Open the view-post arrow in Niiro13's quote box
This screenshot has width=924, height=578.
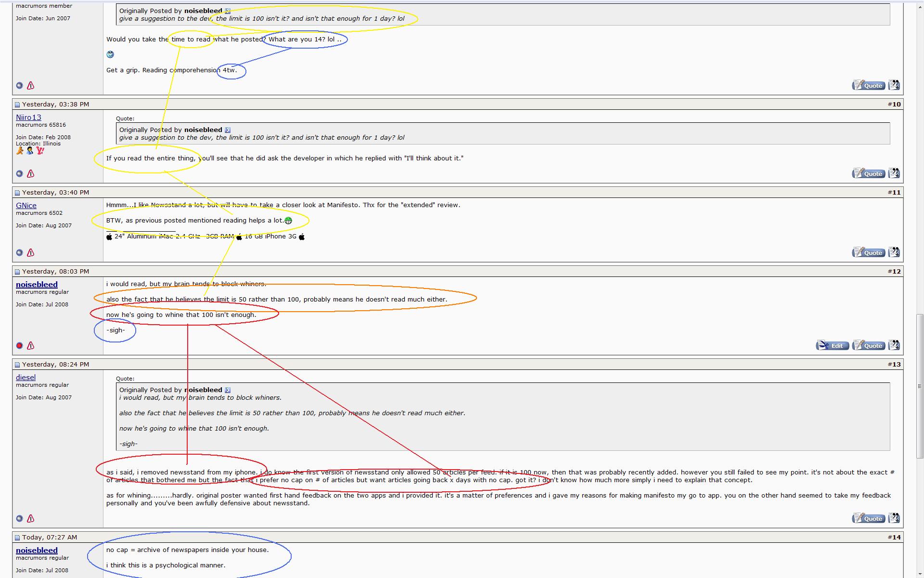click(228, 130)
